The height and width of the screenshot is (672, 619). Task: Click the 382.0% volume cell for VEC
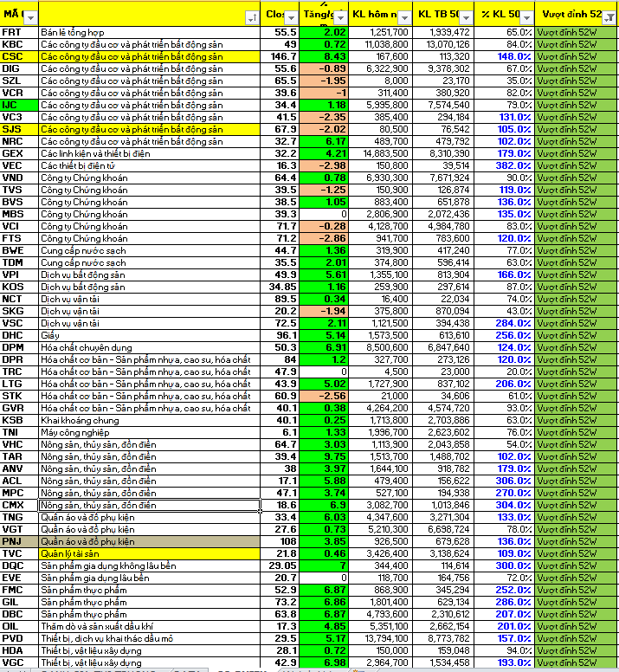pyautogui.click(x=505, y=165)
